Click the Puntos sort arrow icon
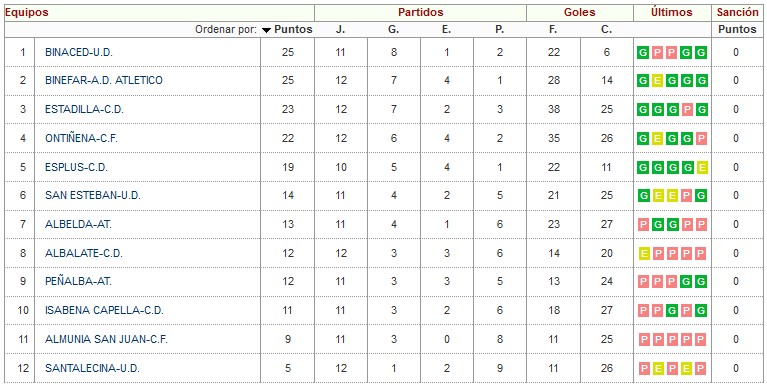Image resolution: width=767 pixels, height=390 pixels. pos(266,30)
